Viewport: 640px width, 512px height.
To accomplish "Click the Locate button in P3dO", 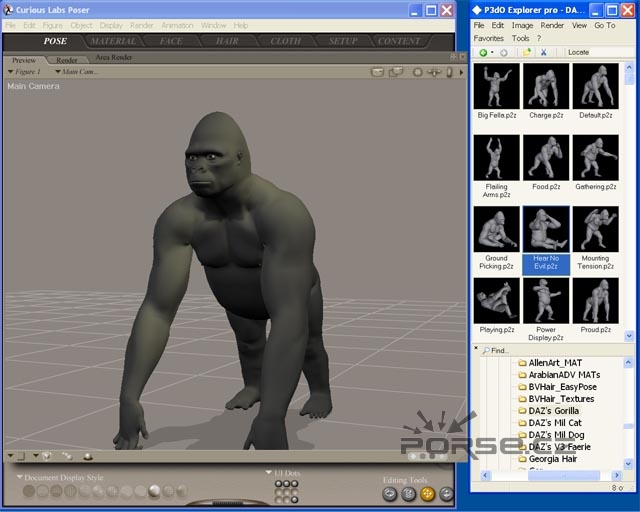I will point(578,52).
